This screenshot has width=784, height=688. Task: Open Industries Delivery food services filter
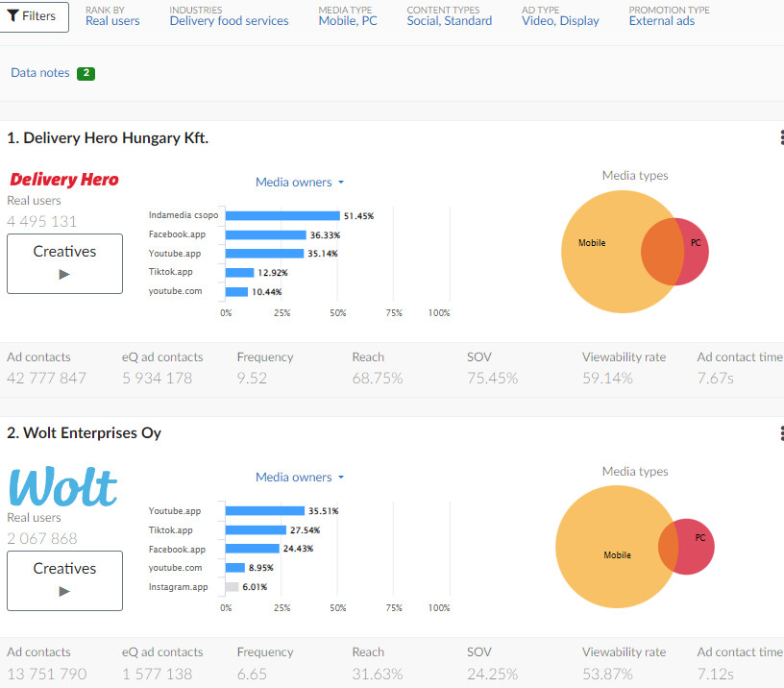pyautogui.click(x=229, y=16)
